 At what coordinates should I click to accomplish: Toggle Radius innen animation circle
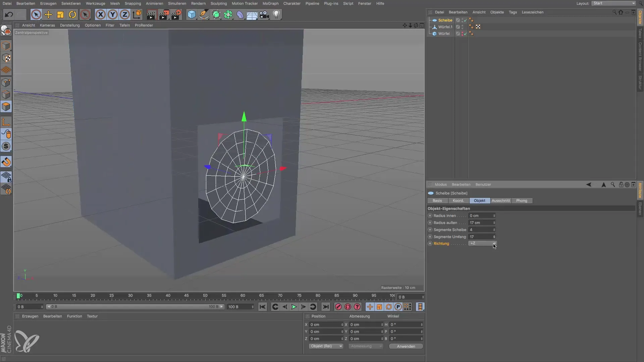point(430,216)
